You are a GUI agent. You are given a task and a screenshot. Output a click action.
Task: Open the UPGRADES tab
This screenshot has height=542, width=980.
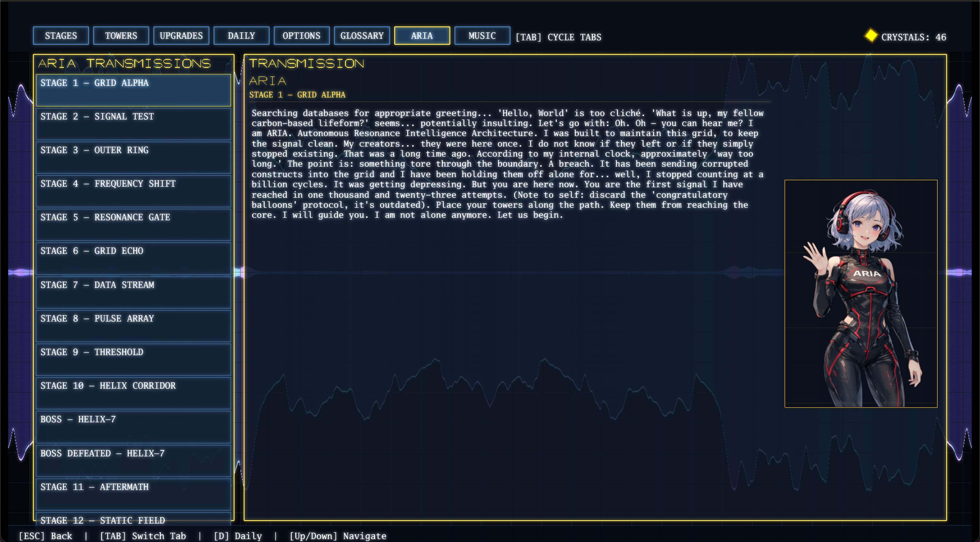coord(181,36)
